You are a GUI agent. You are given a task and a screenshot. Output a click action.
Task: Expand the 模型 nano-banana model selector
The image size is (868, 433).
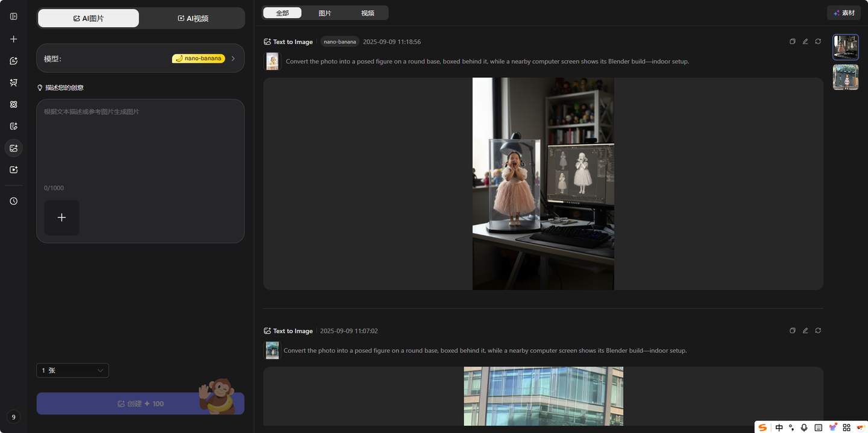click(140, 58)
